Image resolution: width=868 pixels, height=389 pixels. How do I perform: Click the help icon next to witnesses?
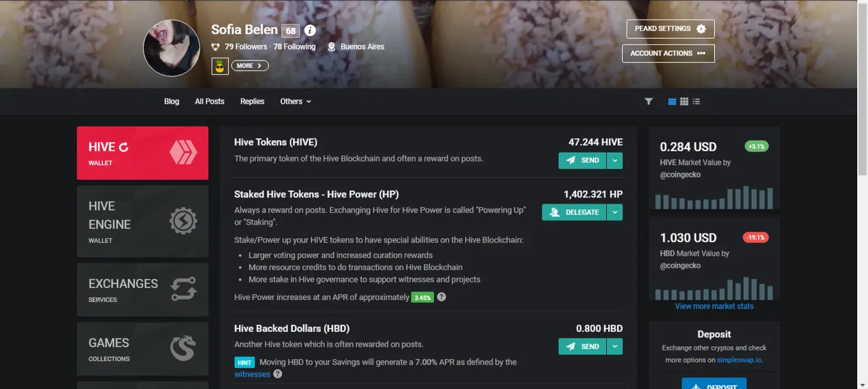pyautogui.click(x=278, y=374)
